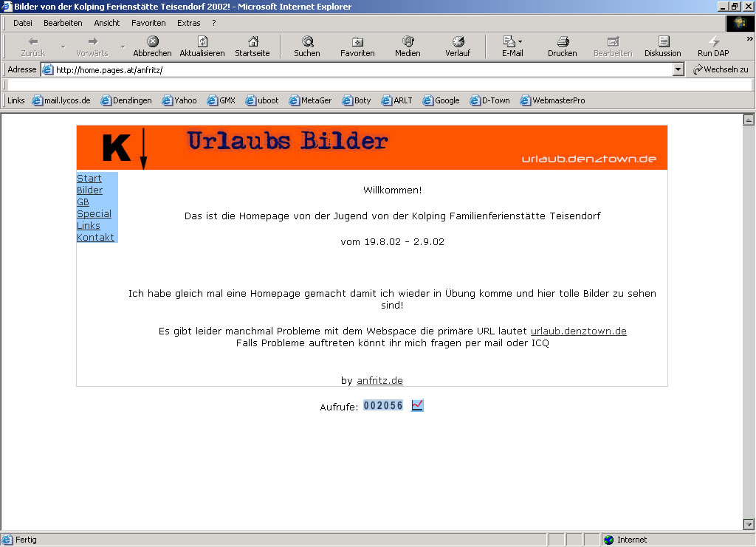This screenshot has height=547, width=756.
Task: Open the WebmasterPro links bar shortcut
Action: pos(552,100)
